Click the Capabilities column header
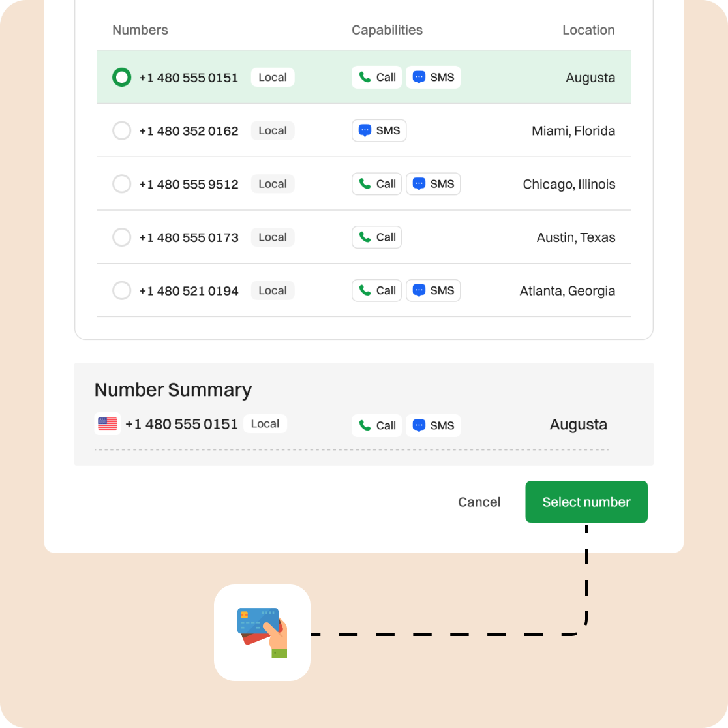The image size is (728, 728). pos(387,30)
